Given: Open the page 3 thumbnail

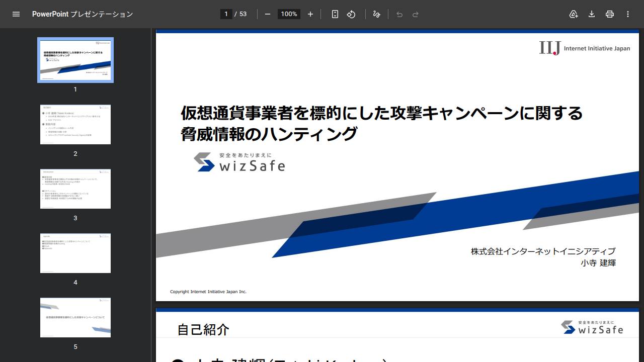Looking at the screenshot, I should (x=75, y=189).
